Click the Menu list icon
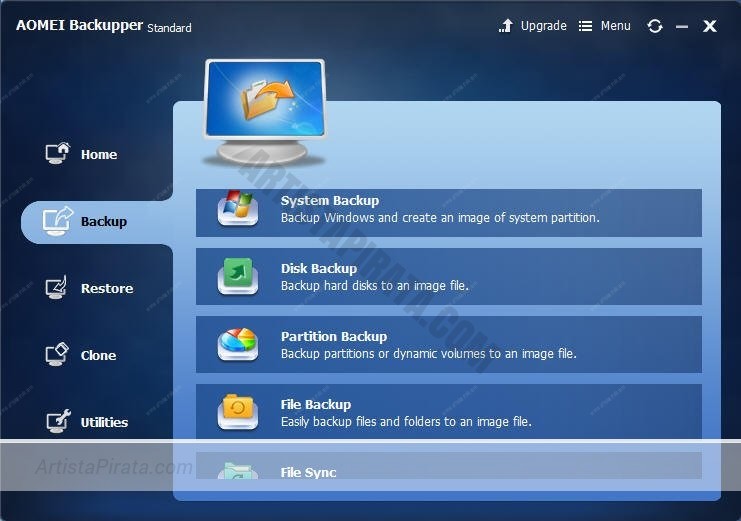The image size is (741, 521). click(585, 26)
